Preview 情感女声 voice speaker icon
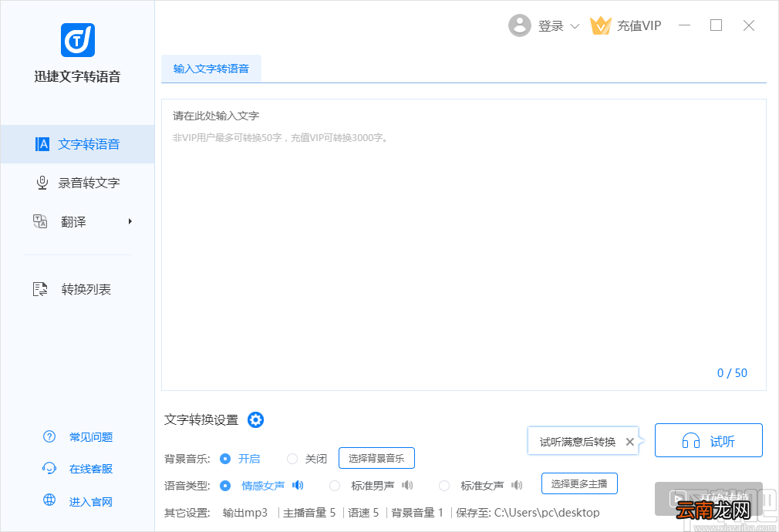779x532 pixels. click(298, 485)
